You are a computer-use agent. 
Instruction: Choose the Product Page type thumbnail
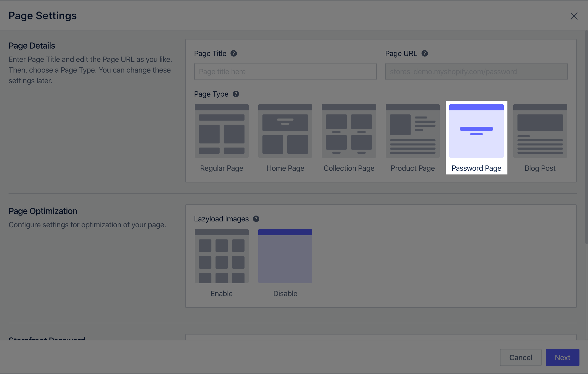click(412, 131)
